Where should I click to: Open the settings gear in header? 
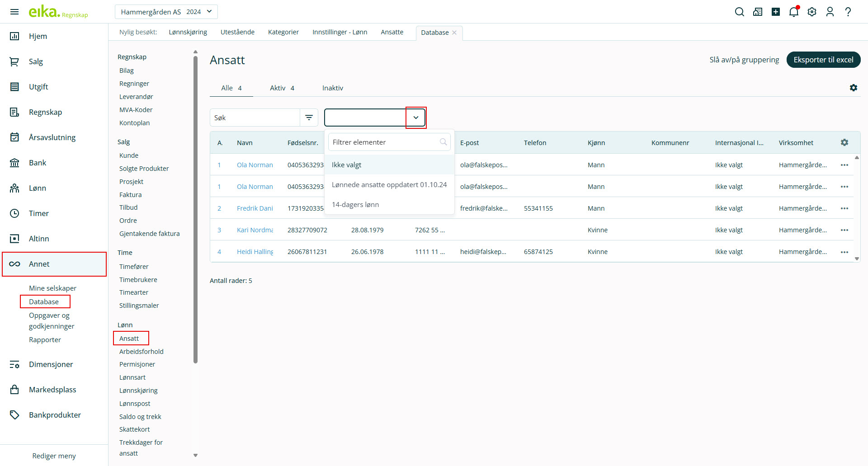(x=812, y=12)
